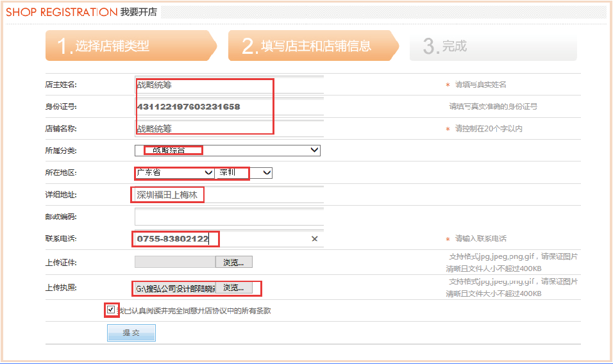Edit the 详细地址 address field
The height and width of the screenshot is (364, 613).
click(229, 195)
